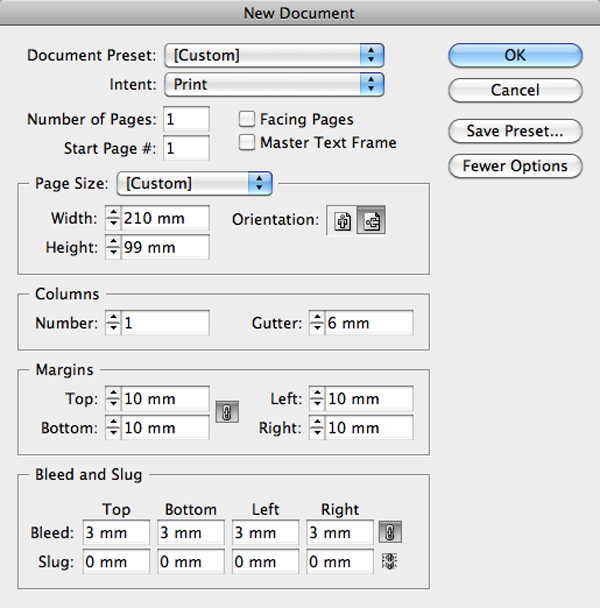The height and width of the screenshot is (608, 600).
Task: Click the Save Preset button
Action: (515, 131)
